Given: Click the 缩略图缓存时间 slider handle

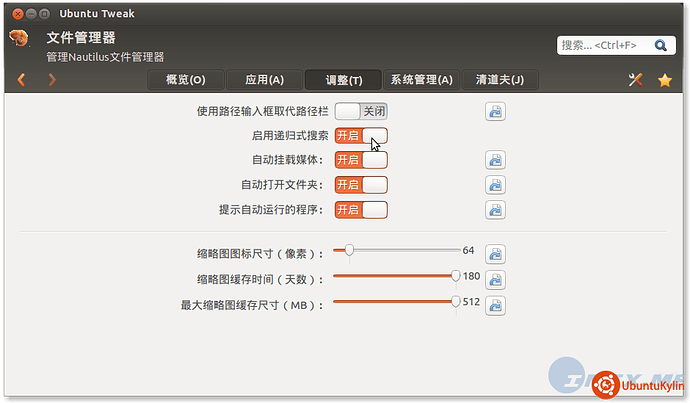Looking at the screenshot, I should point(456,276).
